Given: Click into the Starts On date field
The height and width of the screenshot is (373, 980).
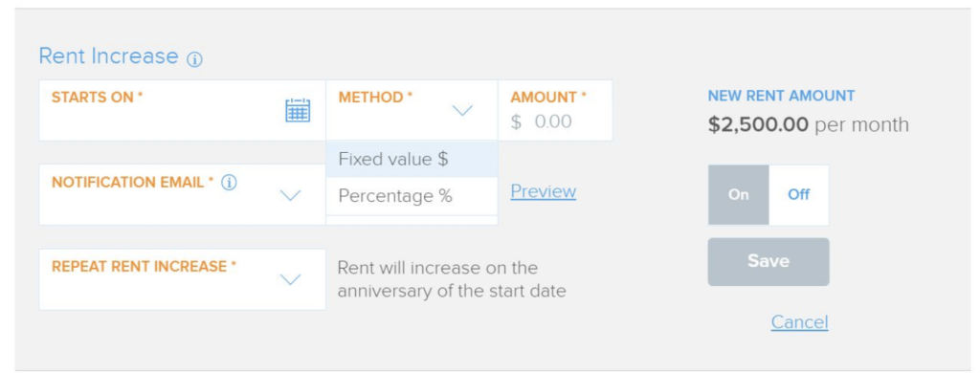Looking at the screenshot, I should [182, 111].
